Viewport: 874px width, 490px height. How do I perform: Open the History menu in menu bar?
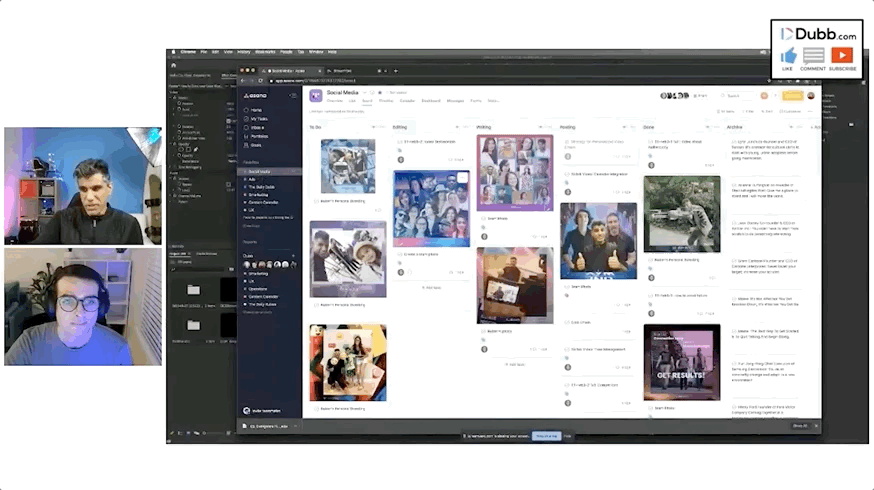click(x=244, y=52)
